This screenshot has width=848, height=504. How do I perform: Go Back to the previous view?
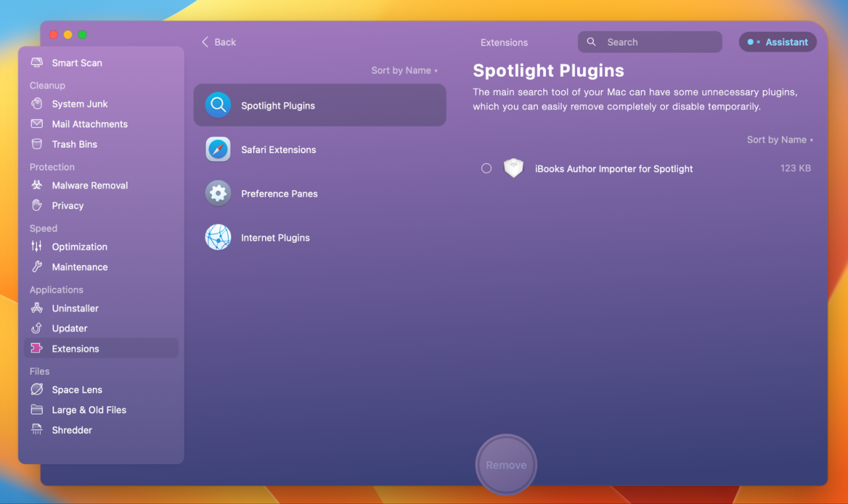[x=219, y=42]
